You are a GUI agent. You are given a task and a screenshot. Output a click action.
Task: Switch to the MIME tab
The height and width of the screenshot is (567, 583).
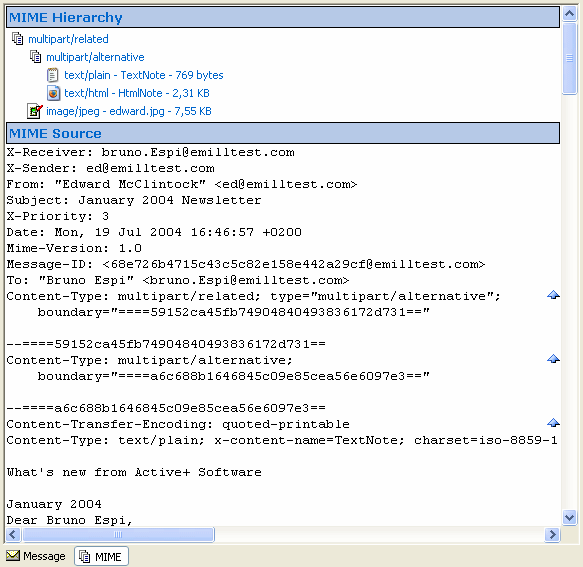(101, 556)
